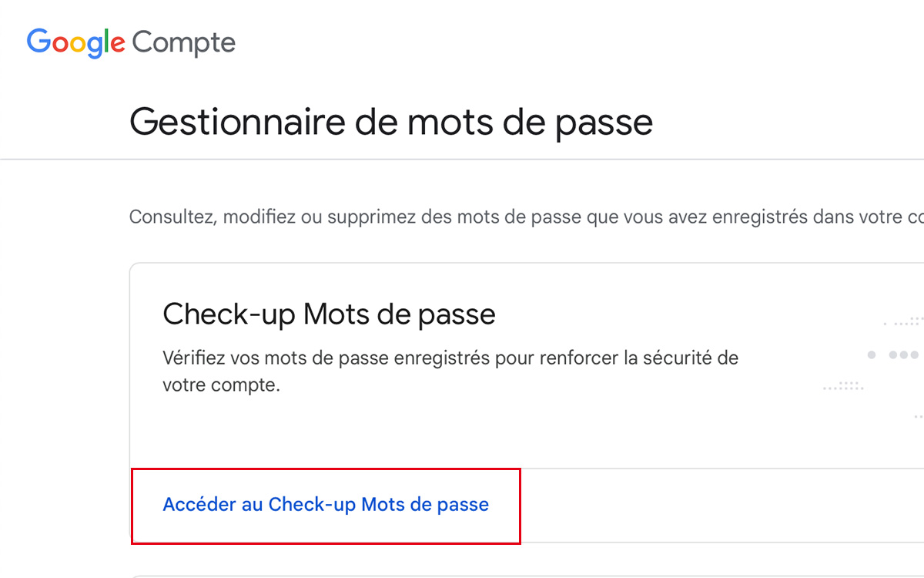Select the blue capital G in Google
Image resolution: width=924 pixels, height=578 pixels.
[x=38, y=42]
